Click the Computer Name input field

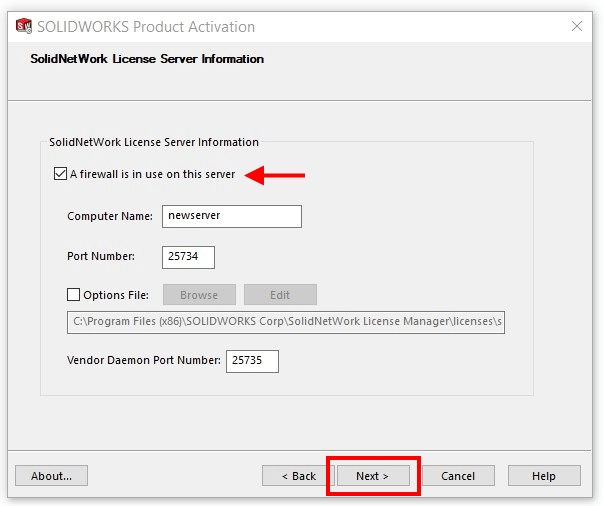coord(232,216)
